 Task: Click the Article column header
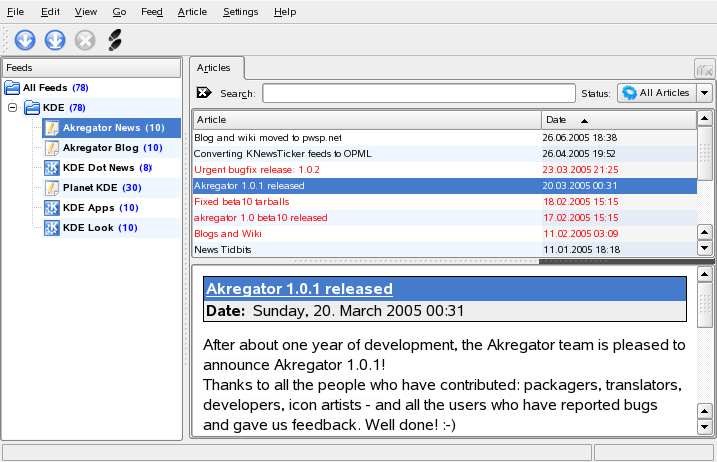pos(366,120)
